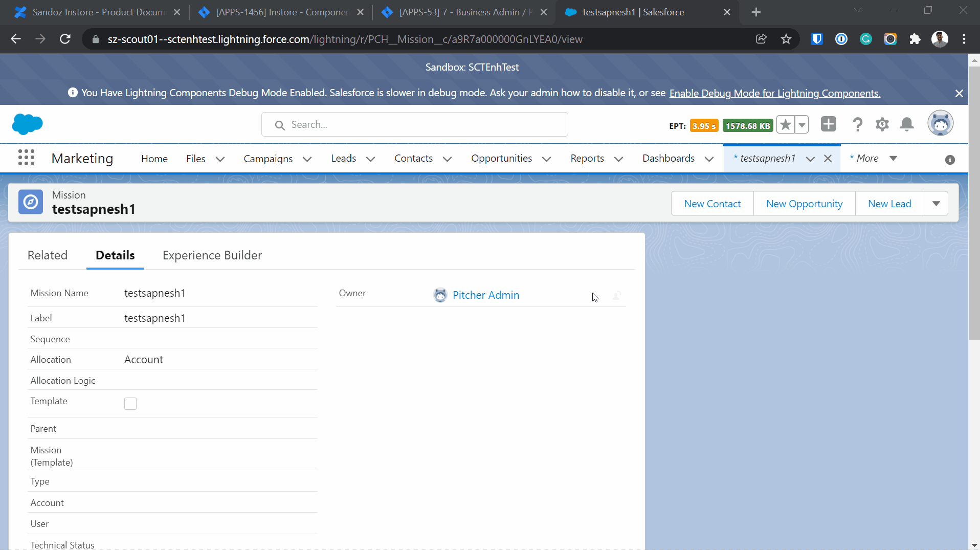Screen dimensions: 980x550
Task: Open the App Launcher grid icon
Action: pyautogui.click(x=26, y=158)
